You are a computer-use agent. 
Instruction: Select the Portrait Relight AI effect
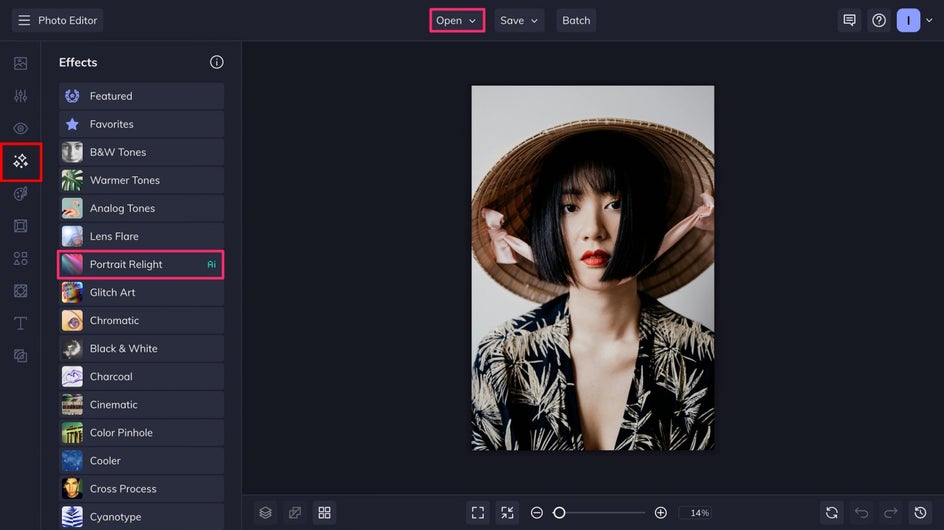click(141, 264)
